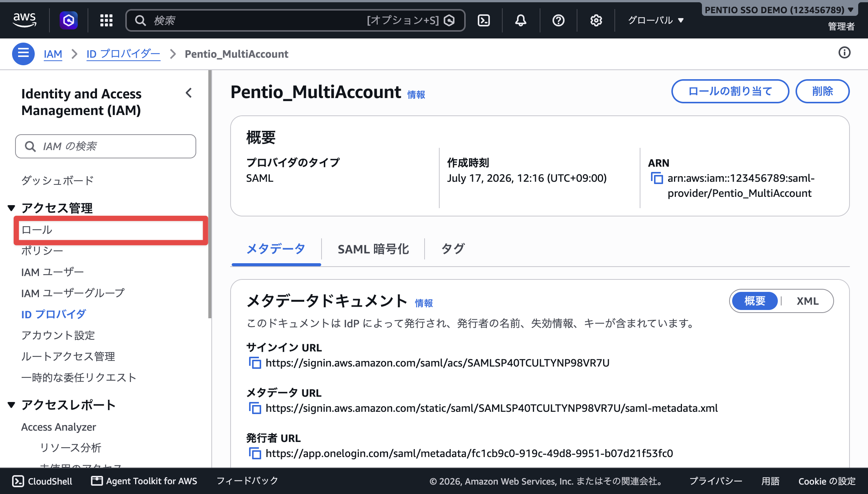
Task: Follow the IAM breadcrumb link
Action: point(53,54)
